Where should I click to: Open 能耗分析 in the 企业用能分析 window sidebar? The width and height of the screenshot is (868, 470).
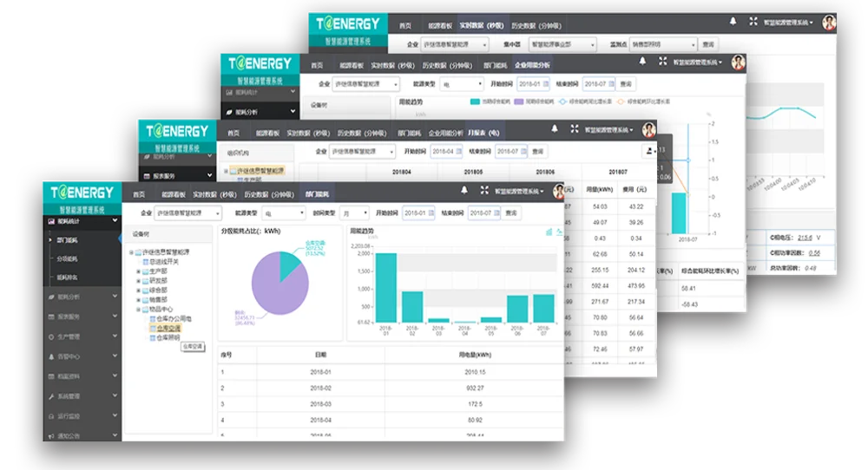pyautogui.click(x=260, y=112)
